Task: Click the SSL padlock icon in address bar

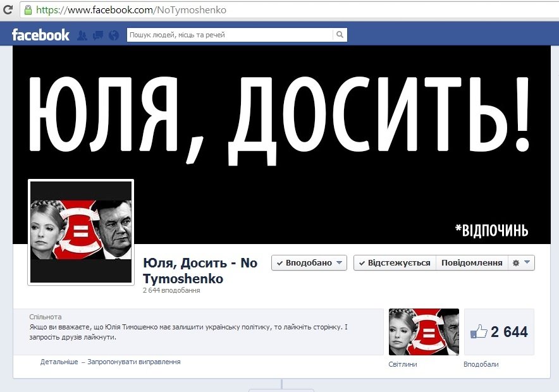Action: (27, 10)
